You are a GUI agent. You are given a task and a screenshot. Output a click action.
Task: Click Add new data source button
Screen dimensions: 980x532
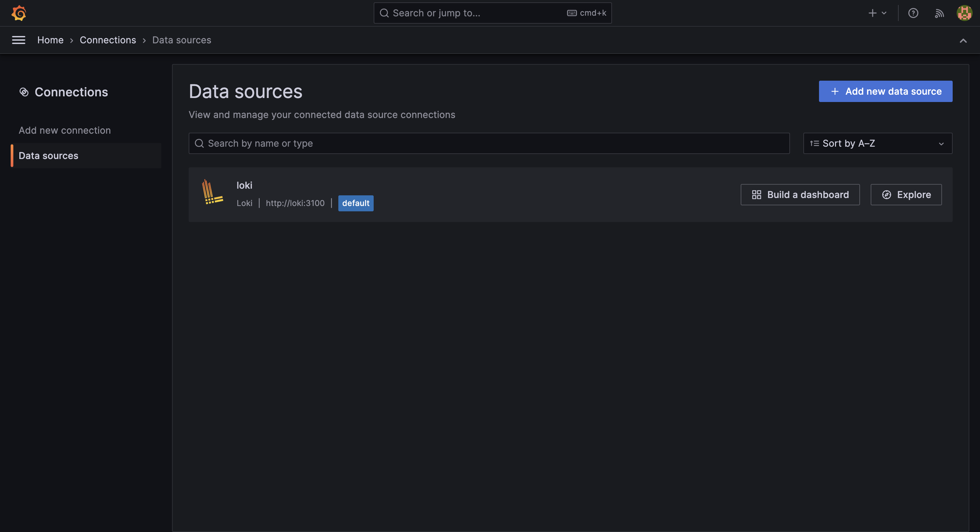pos(885,91)
